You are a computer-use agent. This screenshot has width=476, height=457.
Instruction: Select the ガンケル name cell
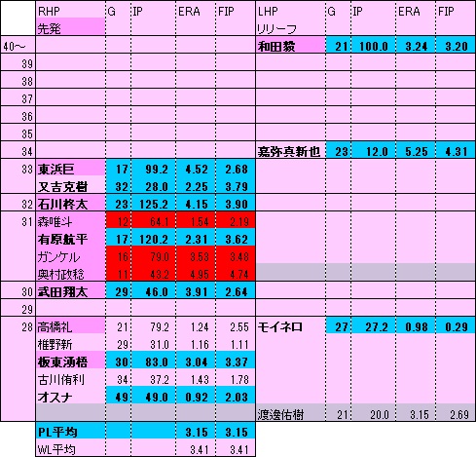pos(70,255)
